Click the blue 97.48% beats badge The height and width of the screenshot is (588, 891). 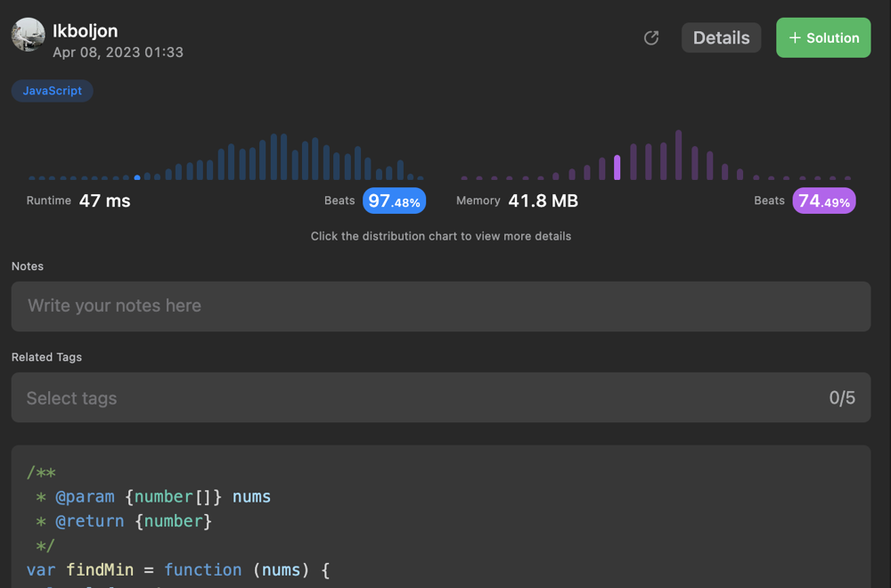coord(395,200)
